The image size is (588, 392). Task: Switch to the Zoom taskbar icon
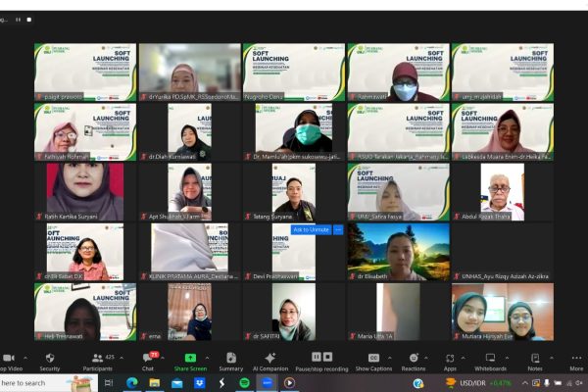click(x=267, y=383)
